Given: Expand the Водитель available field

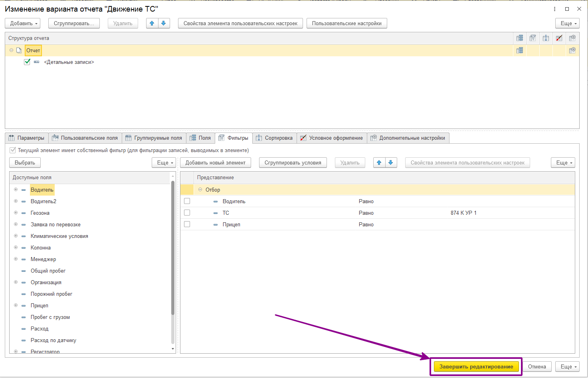Looking at the screenshot, I should tap(16, 190).
